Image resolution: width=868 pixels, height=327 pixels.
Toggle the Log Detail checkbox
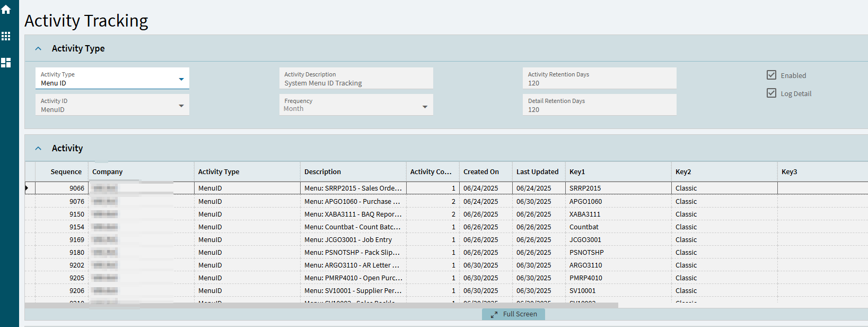point(771,93)
